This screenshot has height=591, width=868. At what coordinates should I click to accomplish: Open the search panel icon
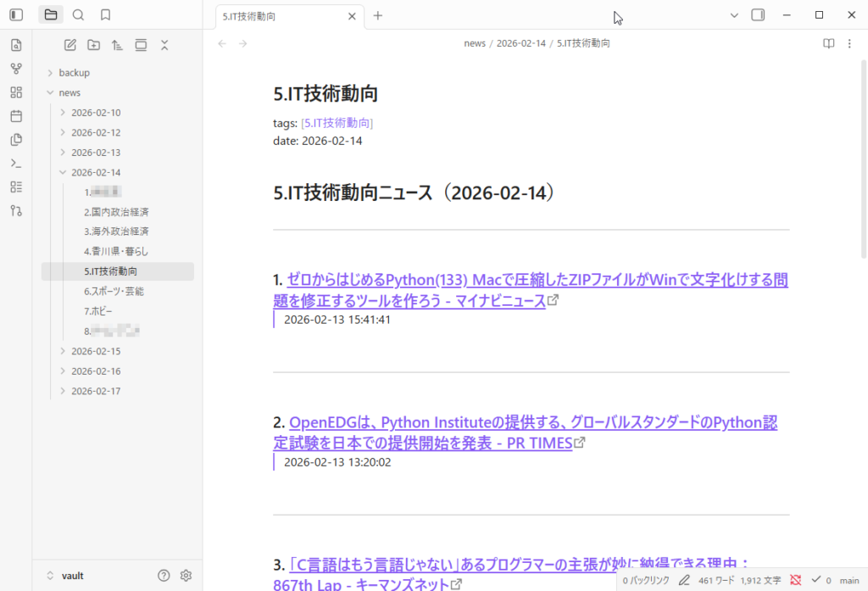[78, 14]
